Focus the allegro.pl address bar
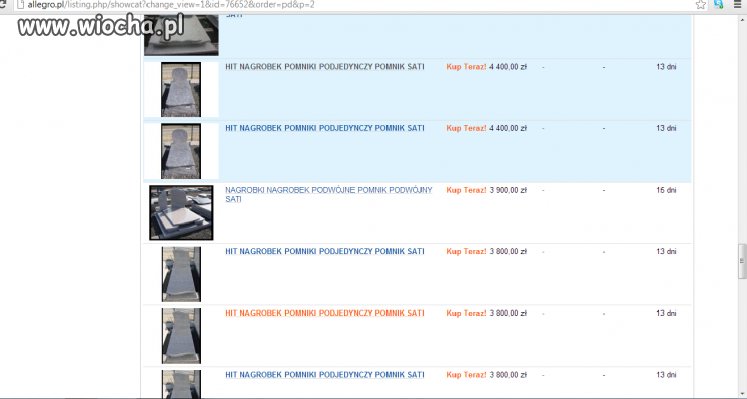This screenshot has height=399, width=747. 353,5
